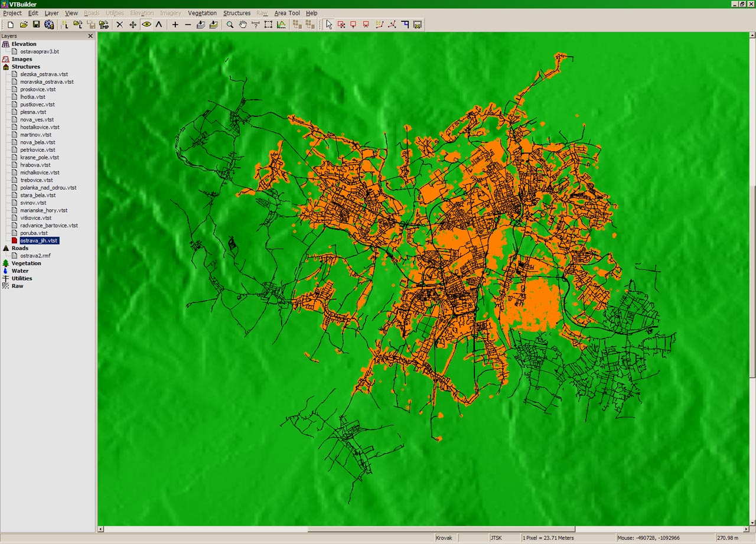Click the second stacked-layers arrow icon
The height and width of the screenshot is (544, 756).
click(214, 25)
